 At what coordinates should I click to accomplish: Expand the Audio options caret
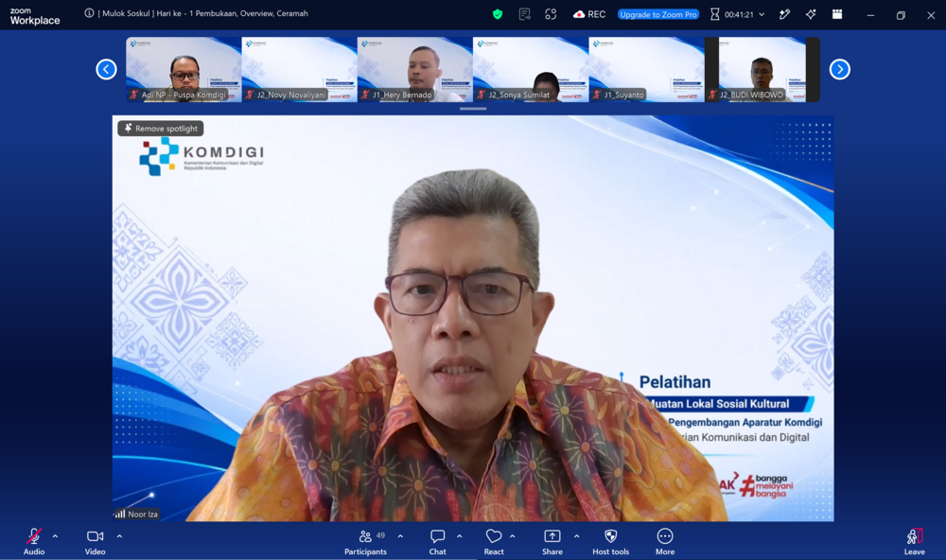[56, 535]
